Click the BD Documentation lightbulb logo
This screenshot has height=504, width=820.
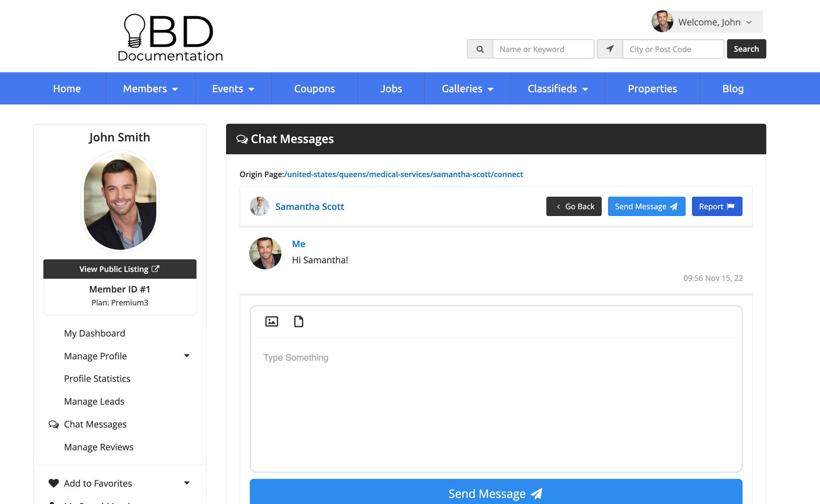tap(170, 37)
